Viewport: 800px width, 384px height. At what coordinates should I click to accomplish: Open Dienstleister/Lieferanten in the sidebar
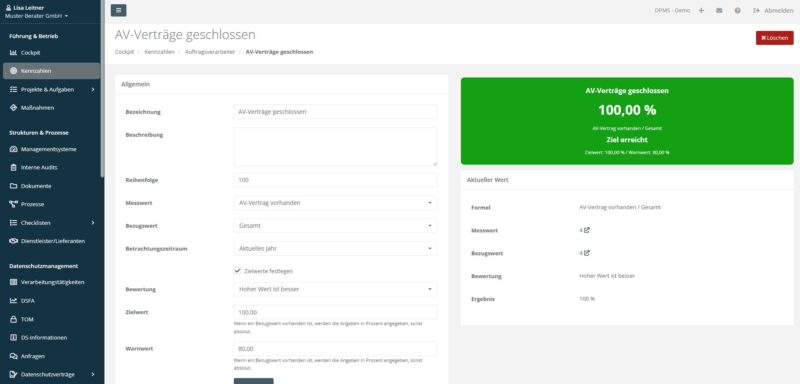click(x=51, y=241)
